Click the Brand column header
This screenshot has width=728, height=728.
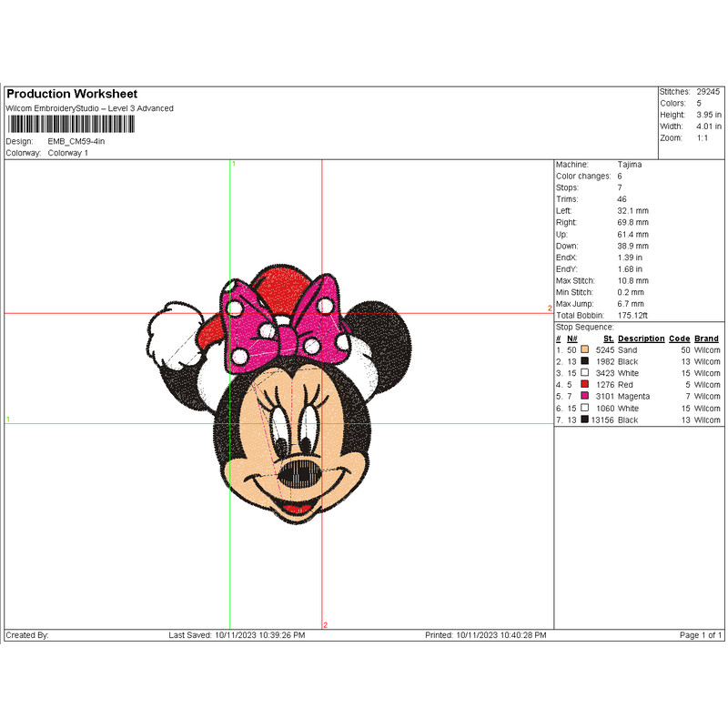[706, 339]
